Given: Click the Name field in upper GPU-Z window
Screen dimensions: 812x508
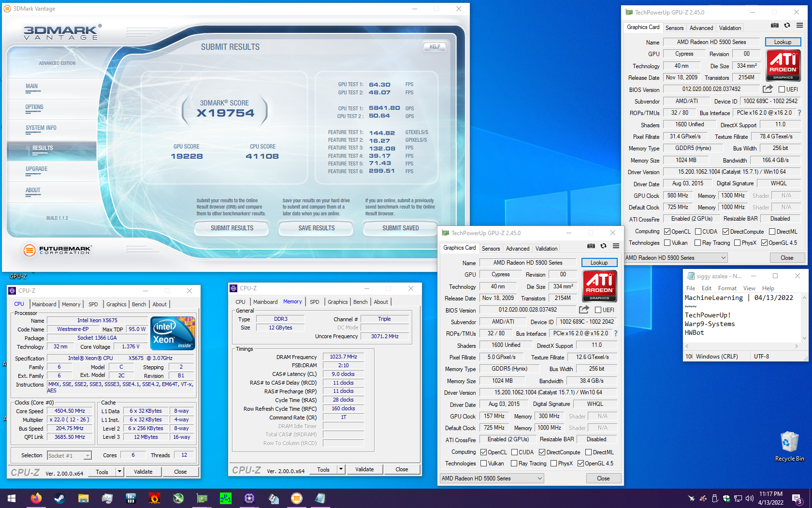Looking at the screenshot, I should point(711,42).
